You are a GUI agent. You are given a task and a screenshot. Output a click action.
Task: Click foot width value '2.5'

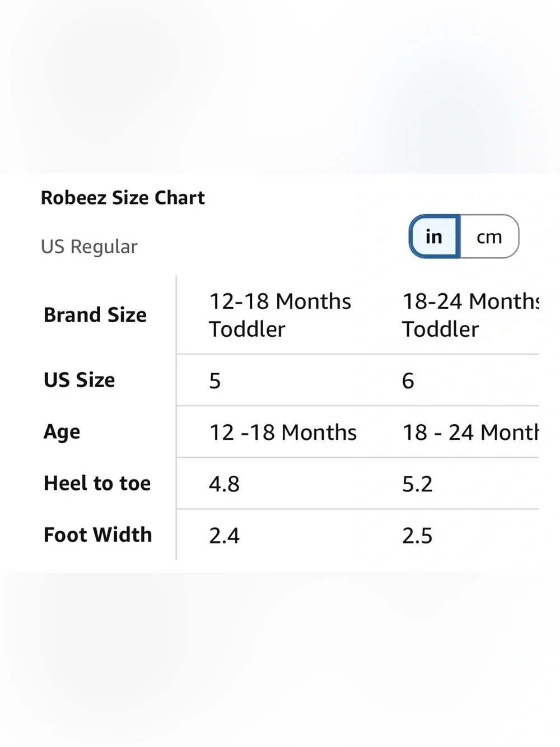(x=417, y=536)
